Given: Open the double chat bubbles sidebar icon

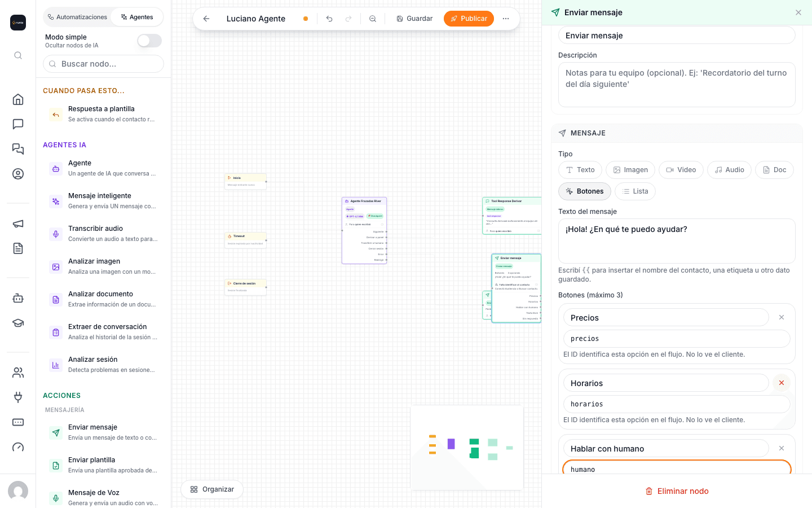Looking at the screenshot, I should point(18,149).
